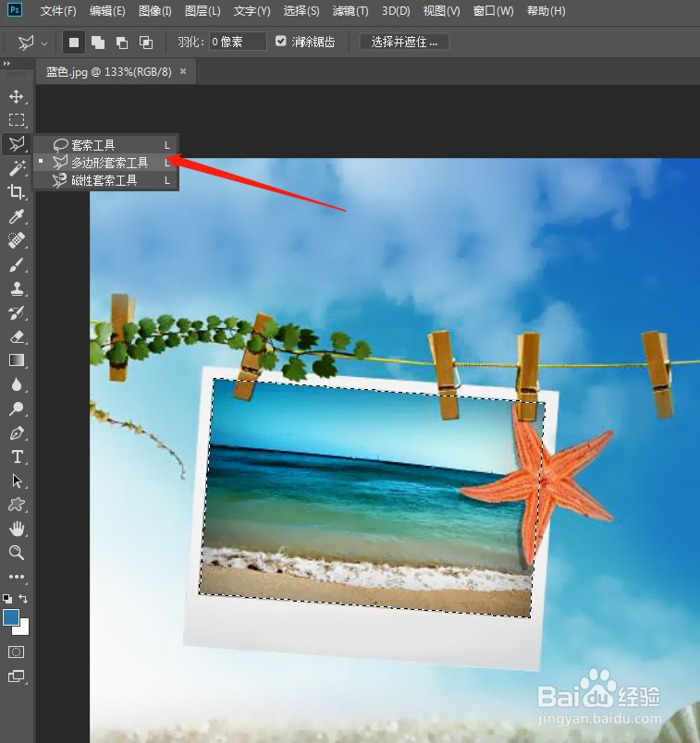Choose New Selection mode
The width and height of the screenshot is (700, 743).
pos(74,43)
